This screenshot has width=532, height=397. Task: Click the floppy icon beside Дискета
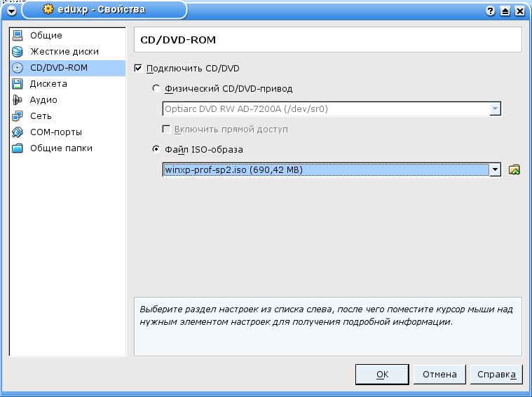[x=18, y=84]
